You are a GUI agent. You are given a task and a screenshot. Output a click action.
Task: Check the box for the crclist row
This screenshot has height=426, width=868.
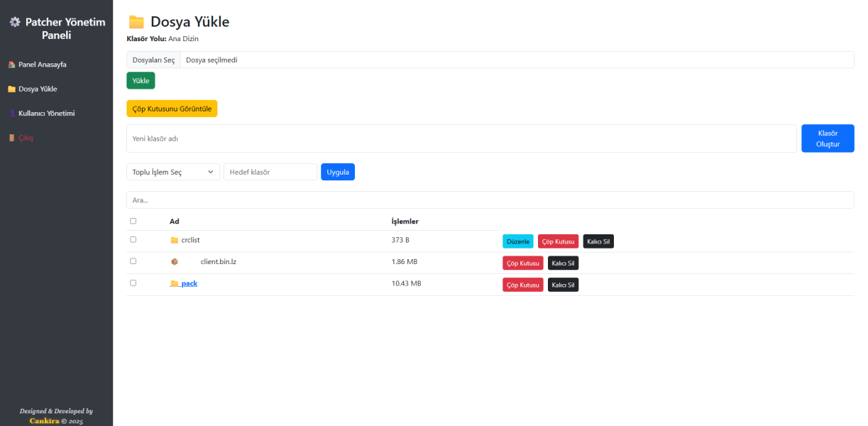(x=133, y=240)
